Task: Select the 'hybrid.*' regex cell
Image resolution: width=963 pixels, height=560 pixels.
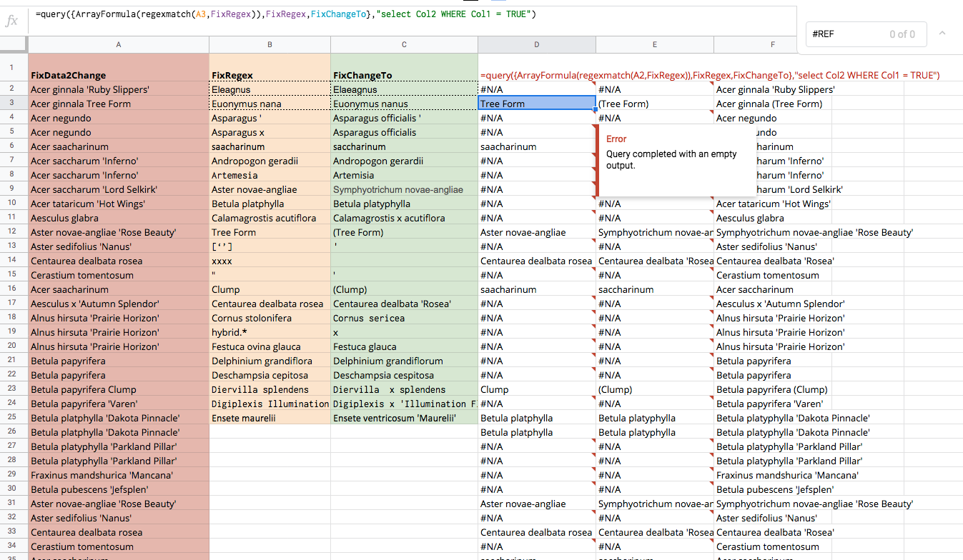Action: [x=270, y=332]
